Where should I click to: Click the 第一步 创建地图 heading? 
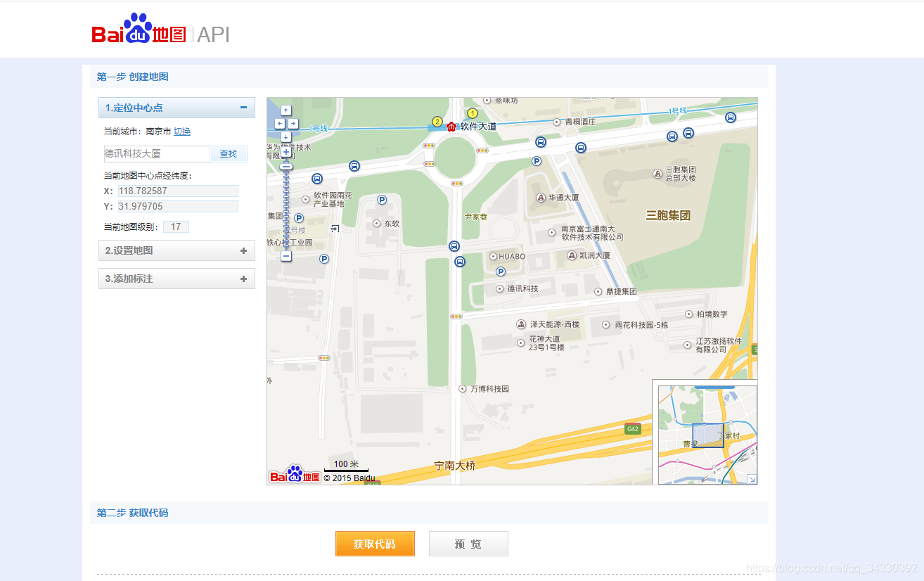[x=132, y=77]
